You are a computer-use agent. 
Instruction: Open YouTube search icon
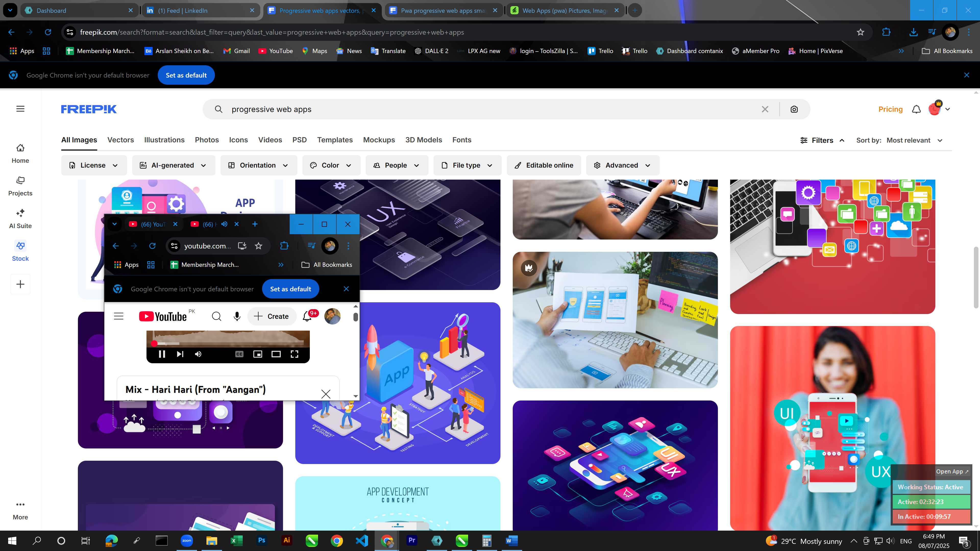[216, 316]
